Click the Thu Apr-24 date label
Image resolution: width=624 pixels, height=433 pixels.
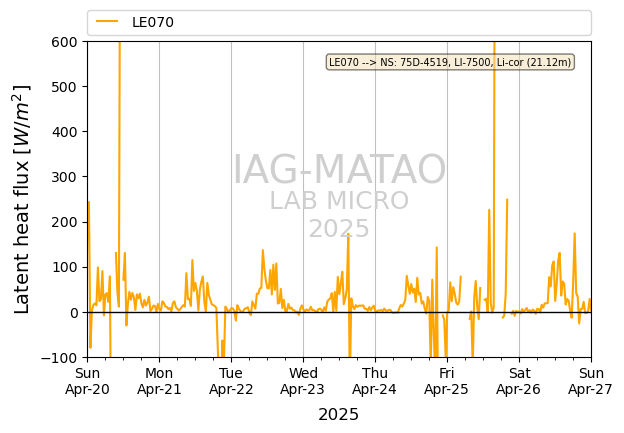[375, 381]
